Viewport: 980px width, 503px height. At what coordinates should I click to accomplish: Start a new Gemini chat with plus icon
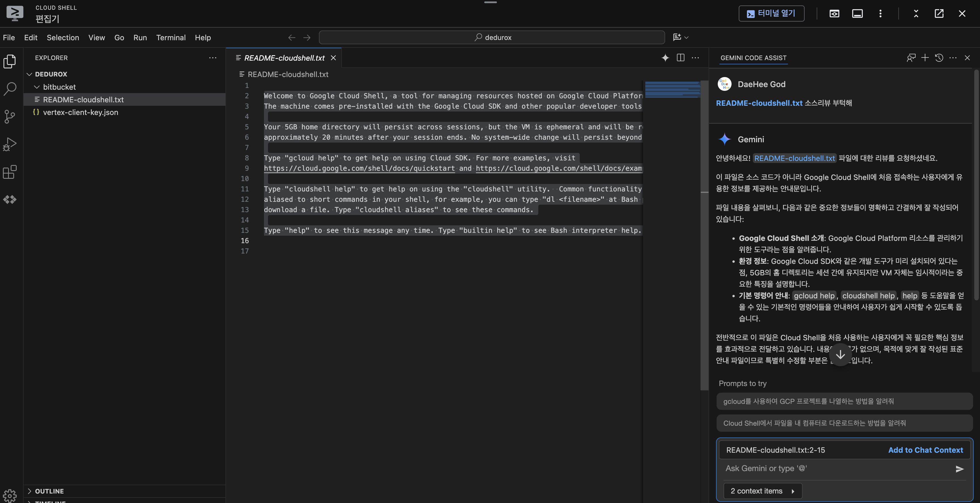(925, 58)
